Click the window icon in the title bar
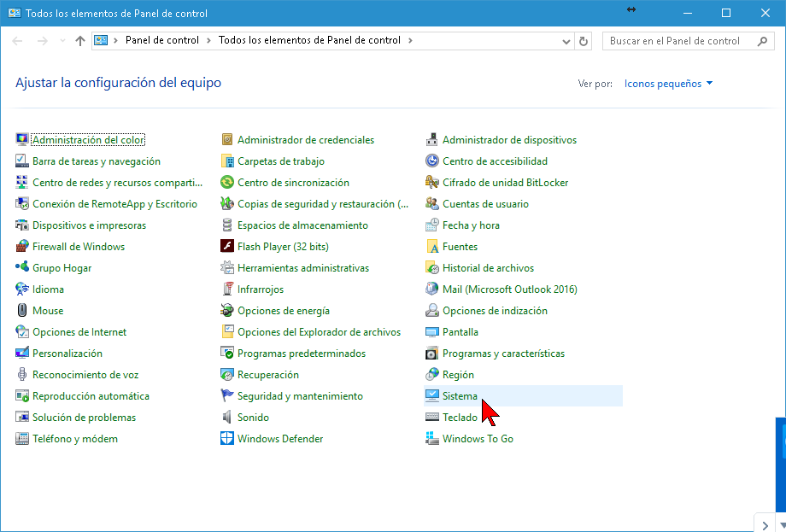This screenshot has height=532, width=786. [15, 13]
